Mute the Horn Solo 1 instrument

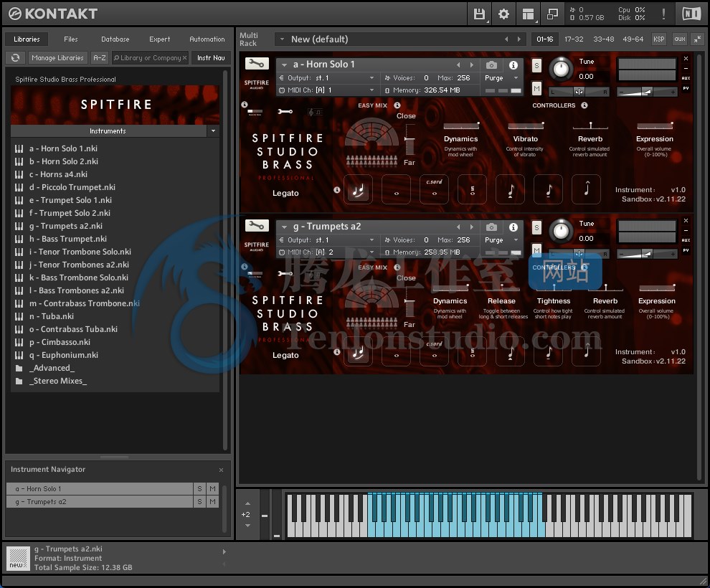pos(536,88)
